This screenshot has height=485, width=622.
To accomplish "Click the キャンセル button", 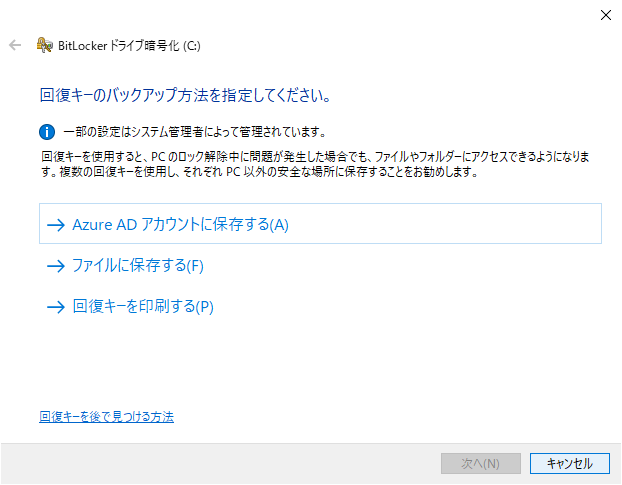I will point(570,463).
